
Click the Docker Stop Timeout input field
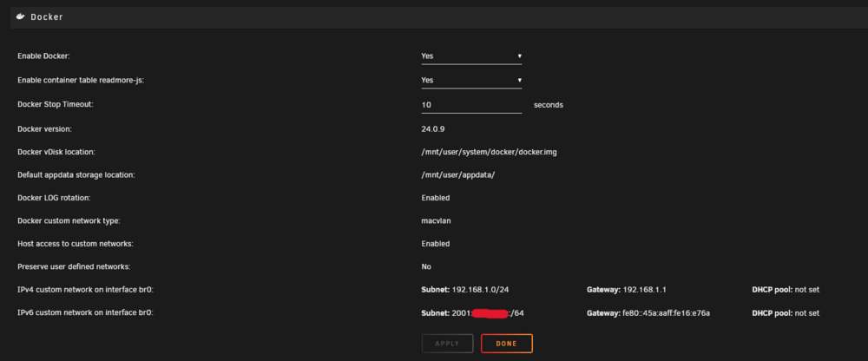click(x=471, y=105)
